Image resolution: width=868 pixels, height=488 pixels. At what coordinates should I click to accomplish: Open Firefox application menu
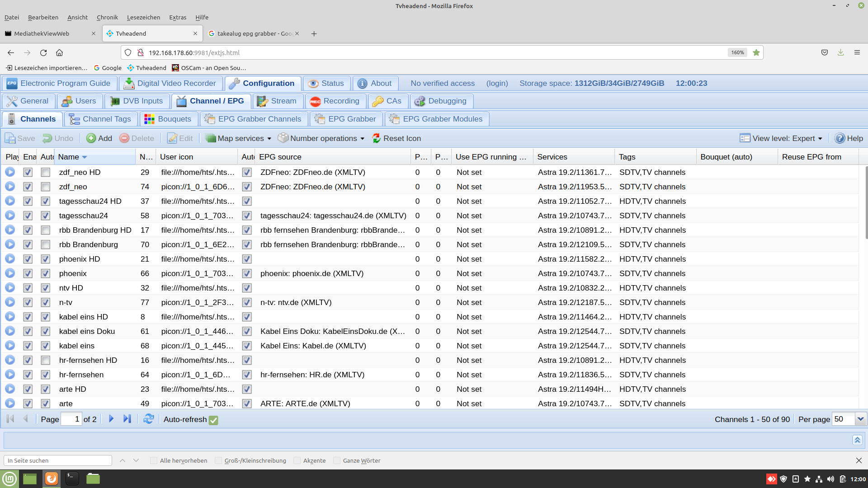857,52
